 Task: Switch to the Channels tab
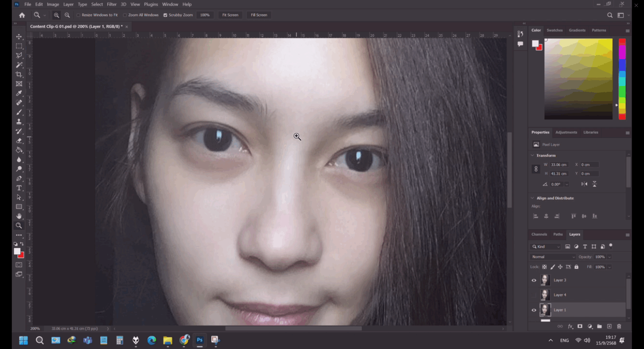click(x=539, y=234)
